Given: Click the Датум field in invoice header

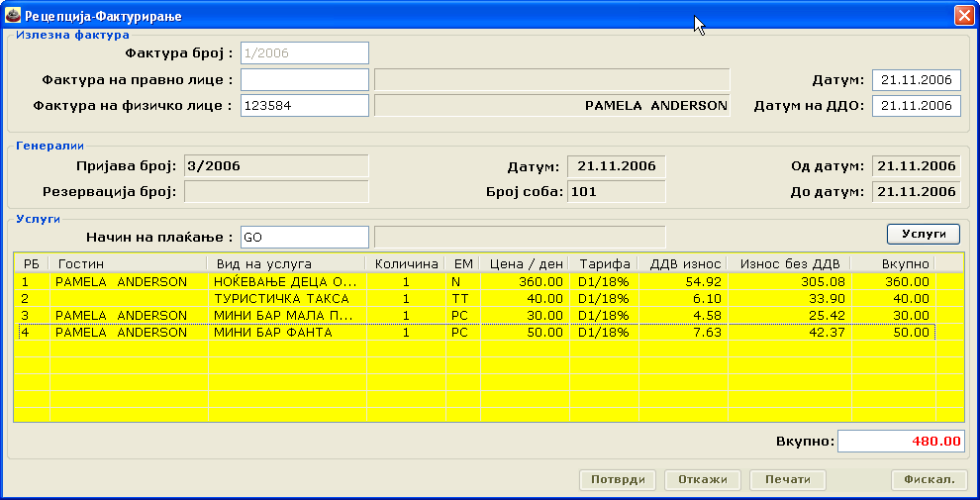Looking at the screenshot, I should point(916,80).
